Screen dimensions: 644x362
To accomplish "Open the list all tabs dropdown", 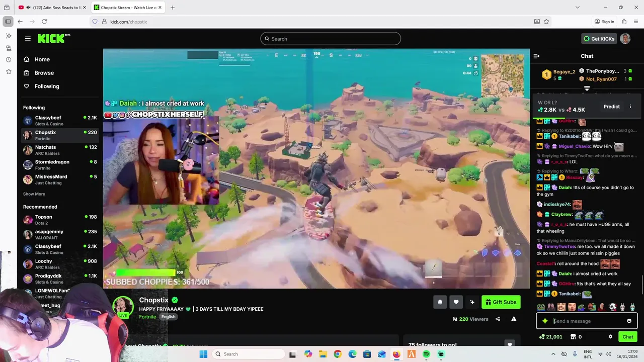I will click(x=578, y=8).
